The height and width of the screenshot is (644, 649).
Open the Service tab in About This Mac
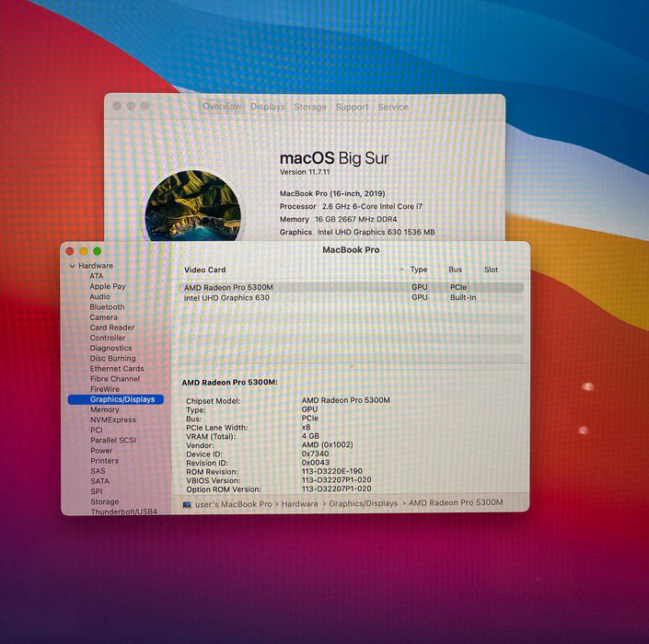393,107
